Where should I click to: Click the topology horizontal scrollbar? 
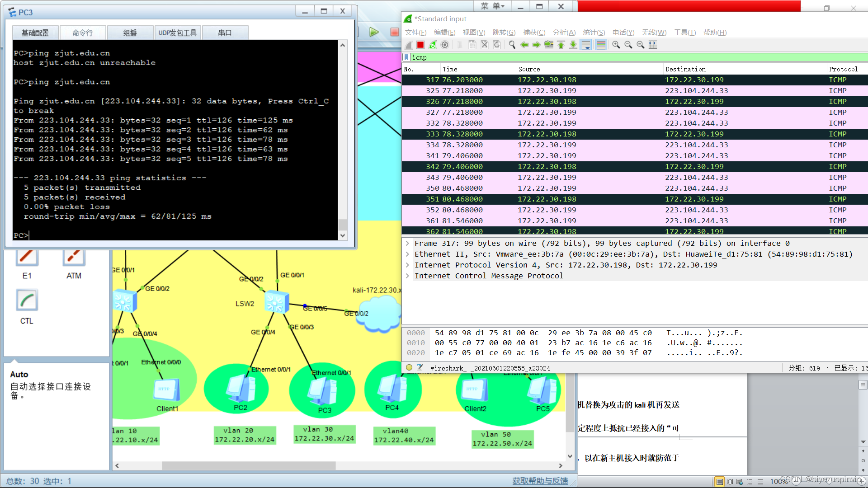coord(249,465)
